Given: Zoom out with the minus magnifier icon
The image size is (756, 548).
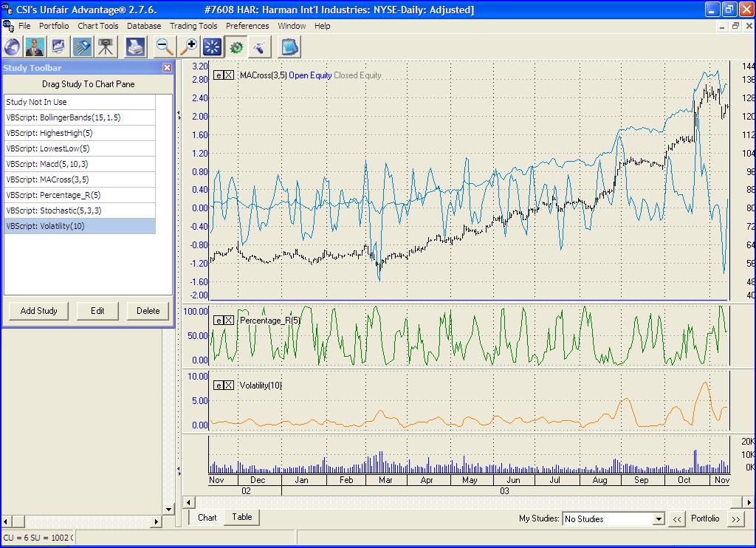Looking at the screenshot, I should 165,47.
